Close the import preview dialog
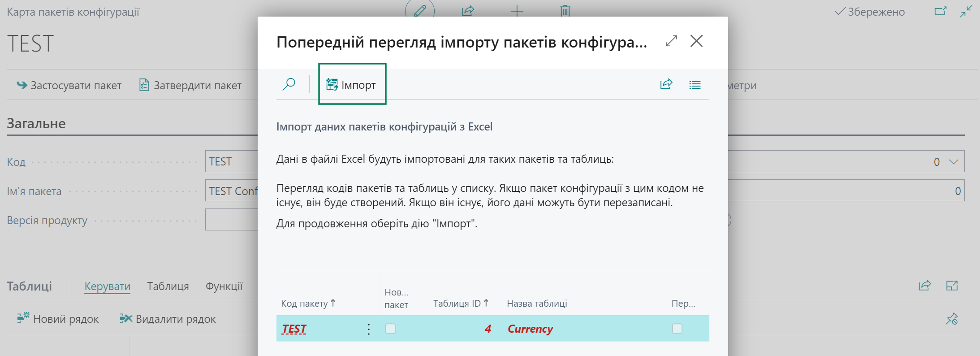This screenshot has width=980, height=356. coord(696,41)
